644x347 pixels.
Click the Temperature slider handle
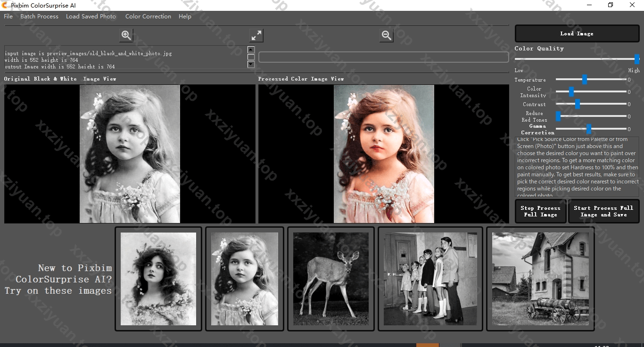(x=585, y=80)
